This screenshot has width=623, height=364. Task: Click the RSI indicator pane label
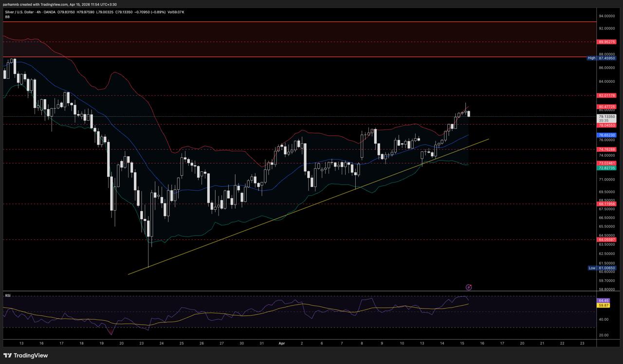click(8, 295)
